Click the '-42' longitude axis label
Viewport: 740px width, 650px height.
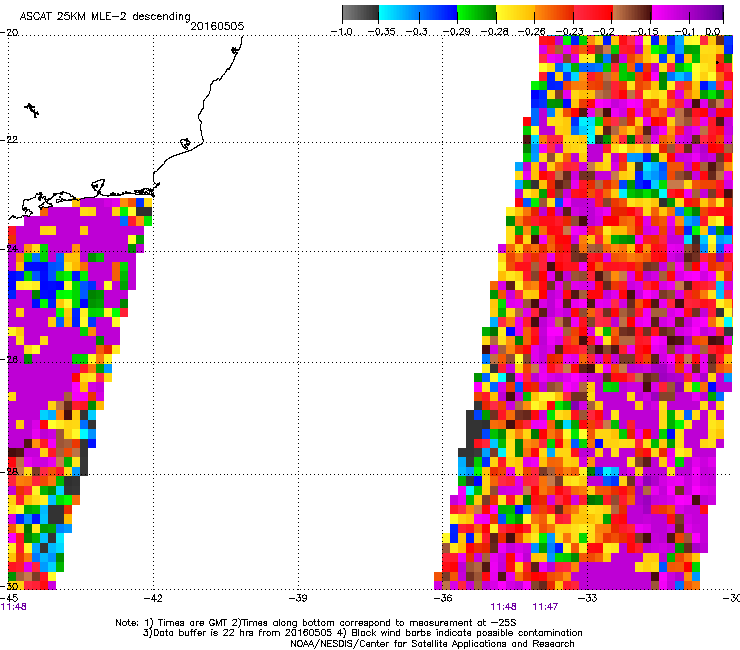tap(153, 598)
